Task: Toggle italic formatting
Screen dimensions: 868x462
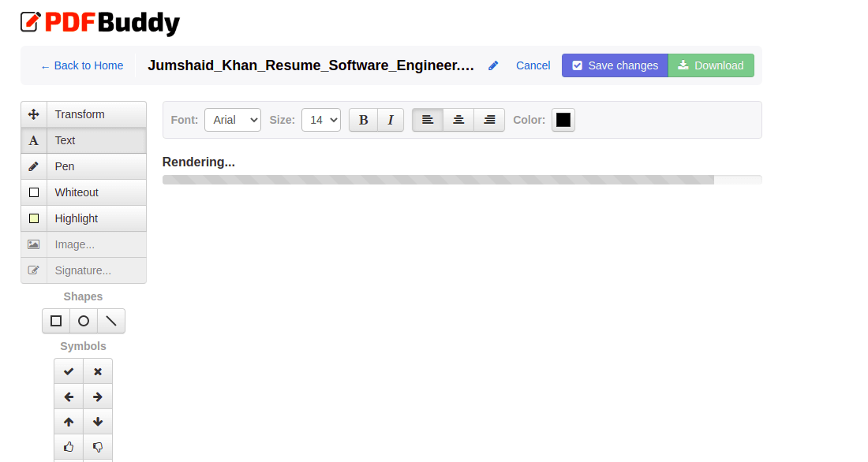Action: click(391, 120)
